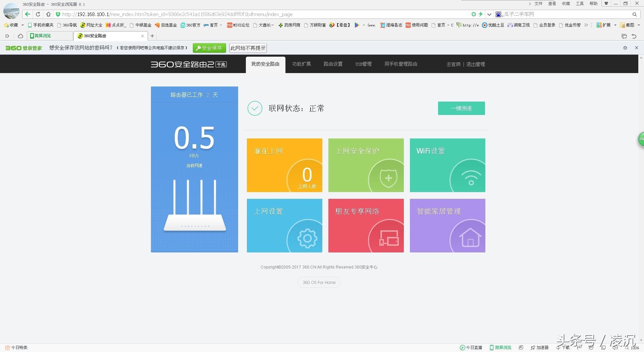Click the green shield site-security icon
The height and width of the screenshot is (352, 644).
[58, 14]
